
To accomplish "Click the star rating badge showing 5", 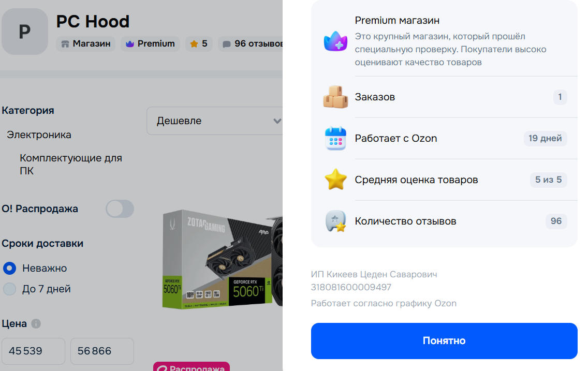I will 199,44.
